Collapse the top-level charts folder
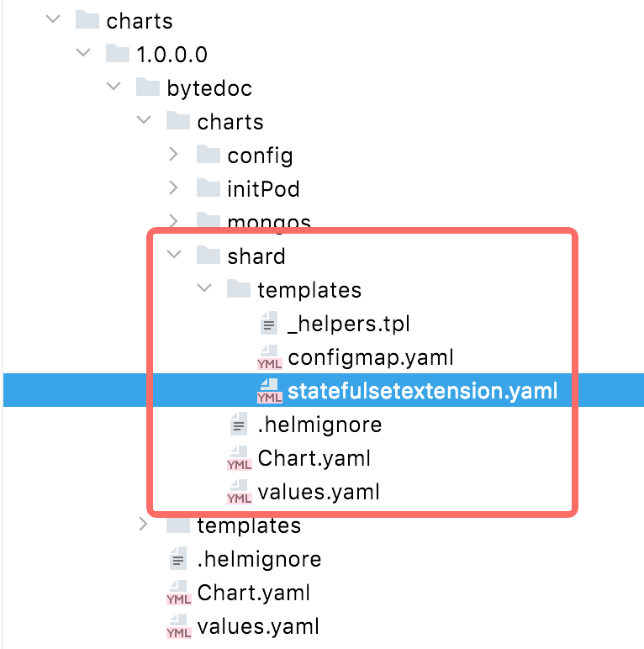 pos(52,20)
